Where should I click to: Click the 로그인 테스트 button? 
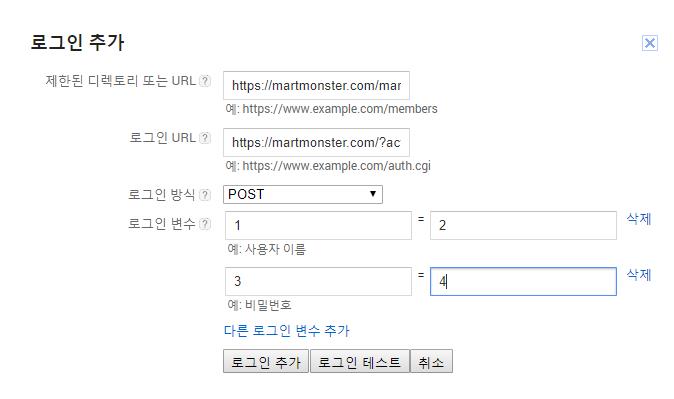(x=360, y=361)
